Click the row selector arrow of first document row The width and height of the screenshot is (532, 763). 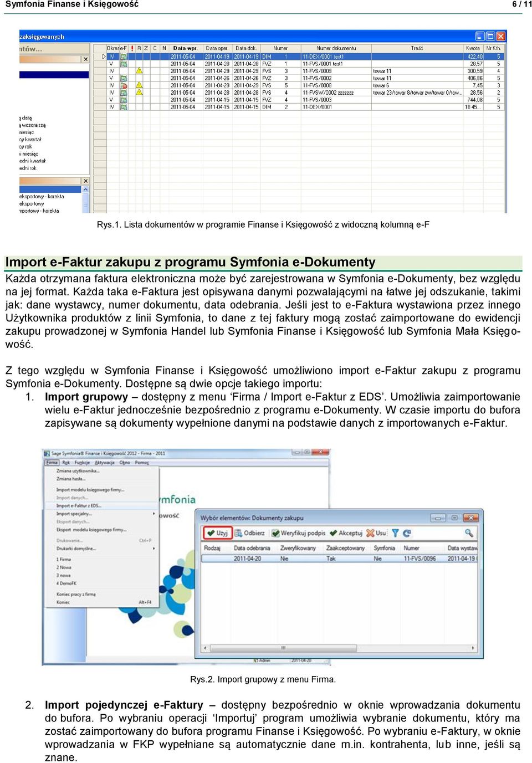pos(104,57)
